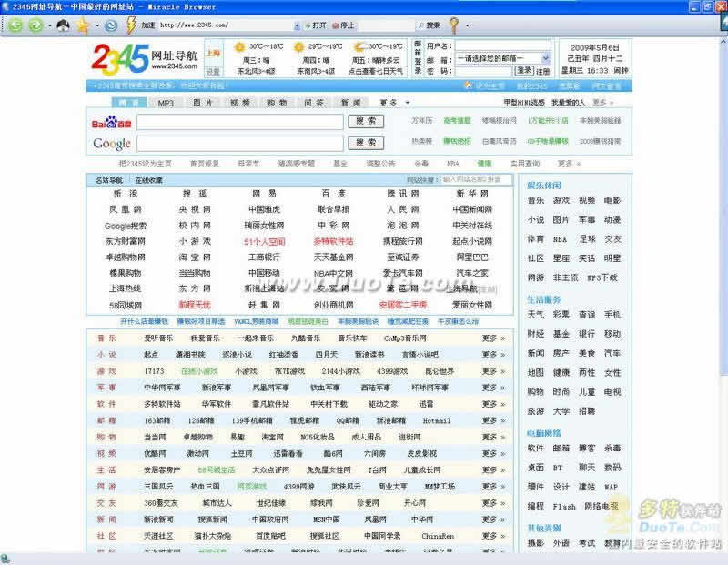This screenshot has height=565, width=728.
Task: Click the 搜索 magnifier button in toolbar
Action: coord(429,25)
